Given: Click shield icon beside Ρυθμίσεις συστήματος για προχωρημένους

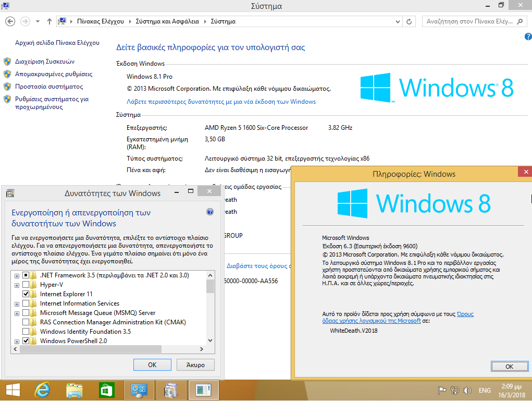Looking at the screenshot, I should (x=7, y=99).
